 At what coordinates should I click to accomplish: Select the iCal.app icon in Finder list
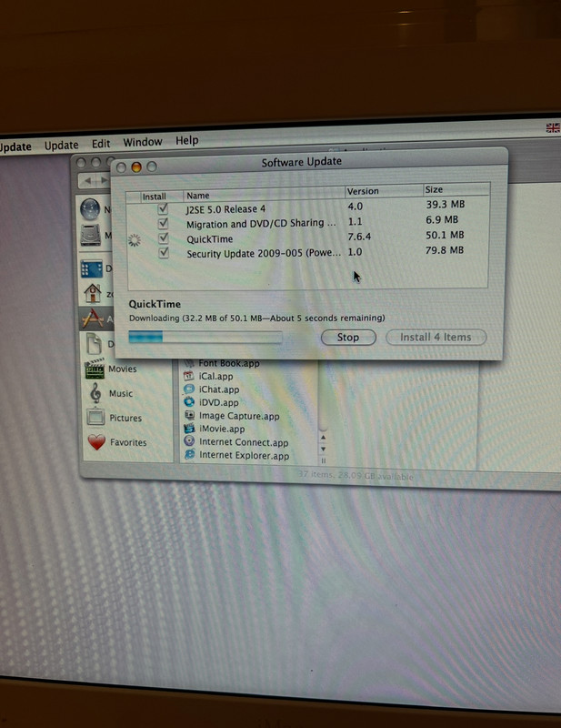(188, 376)
